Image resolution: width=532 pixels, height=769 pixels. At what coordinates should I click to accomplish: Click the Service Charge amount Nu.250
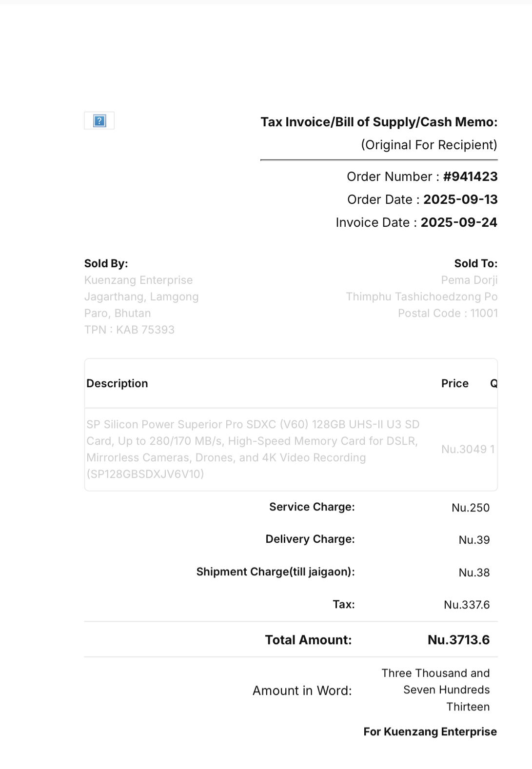[470, 508]
